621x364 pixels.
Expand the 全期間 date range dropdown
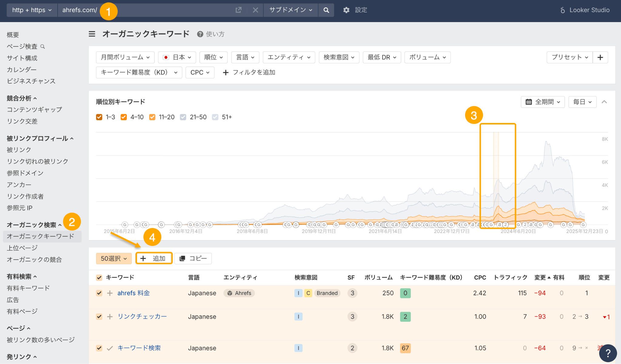542,102
